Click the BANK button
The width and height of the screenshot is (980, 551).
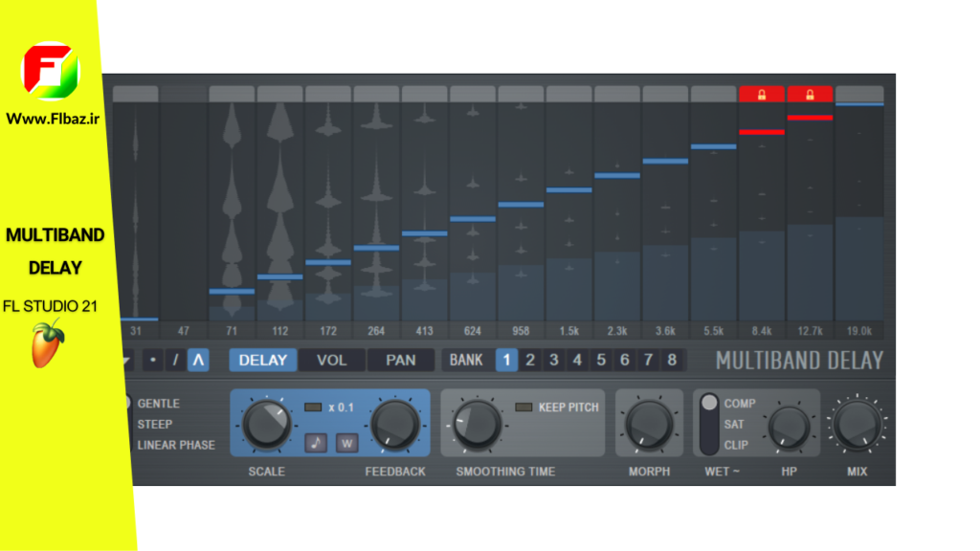pos(466,361)
